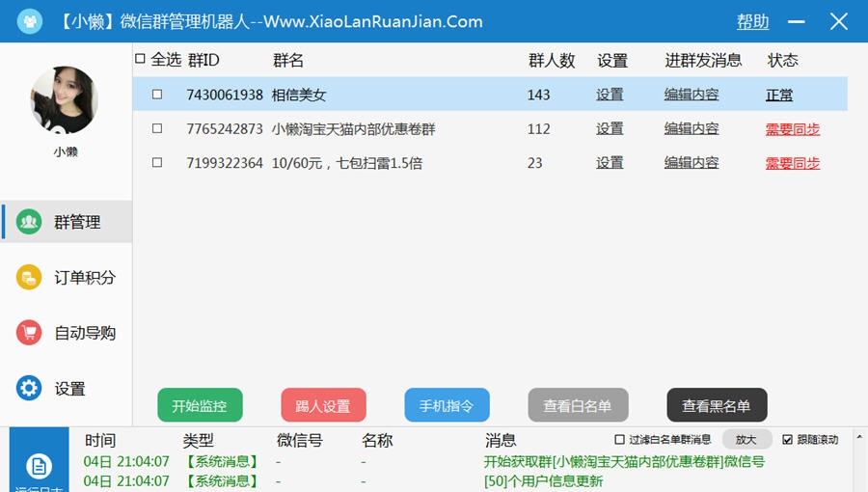Open 编辑内容 for 相信美女 group
868x492 pixels.
692,95
